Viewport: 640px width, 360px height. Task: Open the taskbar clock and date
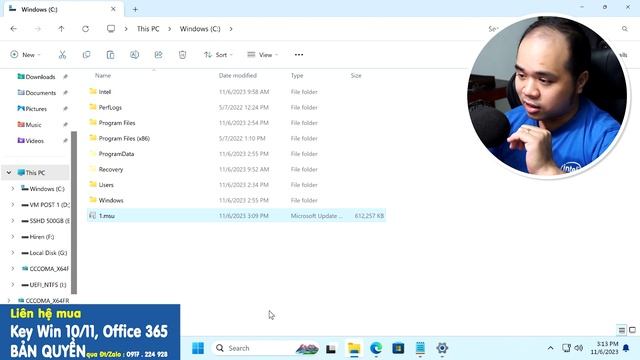click(604, 348)
